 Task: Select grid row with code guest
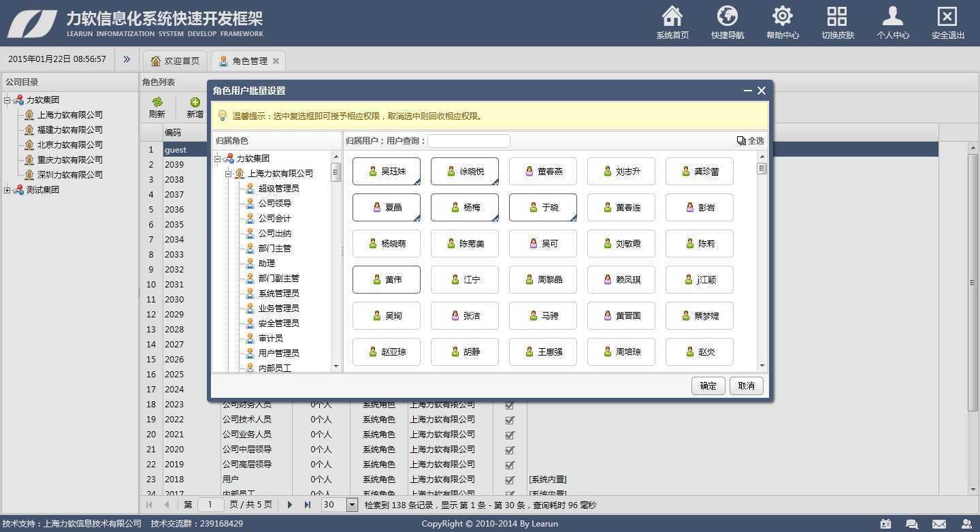tap(539, 149)
